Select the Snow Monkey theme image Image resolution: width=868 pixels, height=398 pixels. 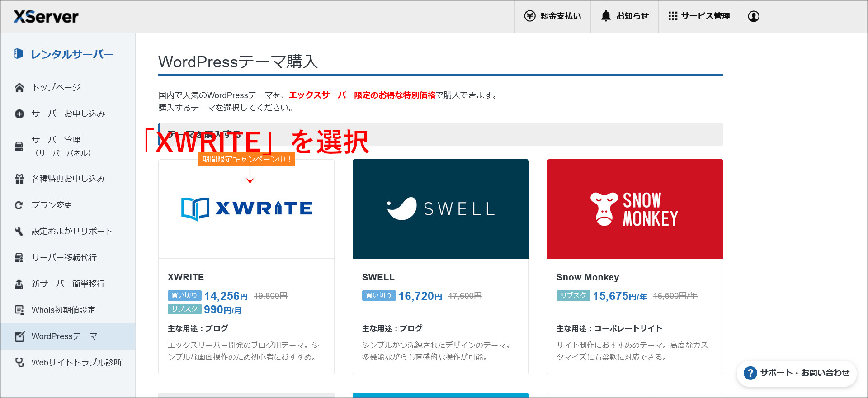pos(635,209)
